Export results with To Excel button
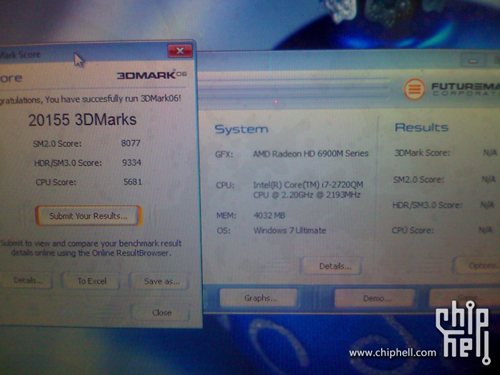500x375 pixels. click(92, 281)
